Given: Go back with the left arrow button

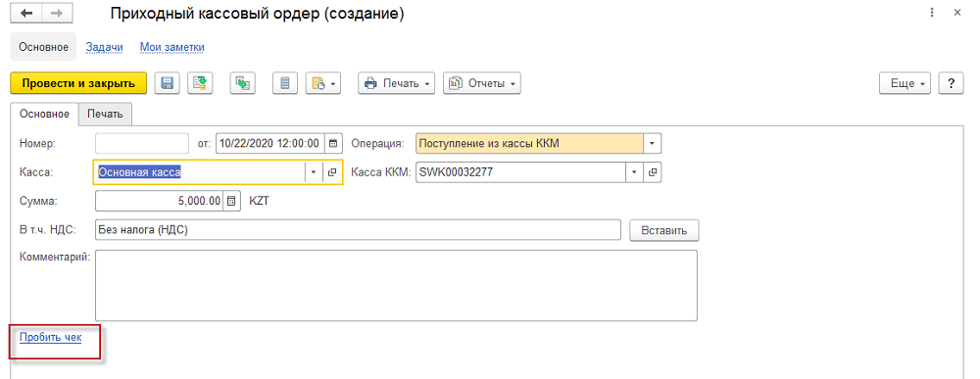Looking at the screenshot, I should click(26, 13).
